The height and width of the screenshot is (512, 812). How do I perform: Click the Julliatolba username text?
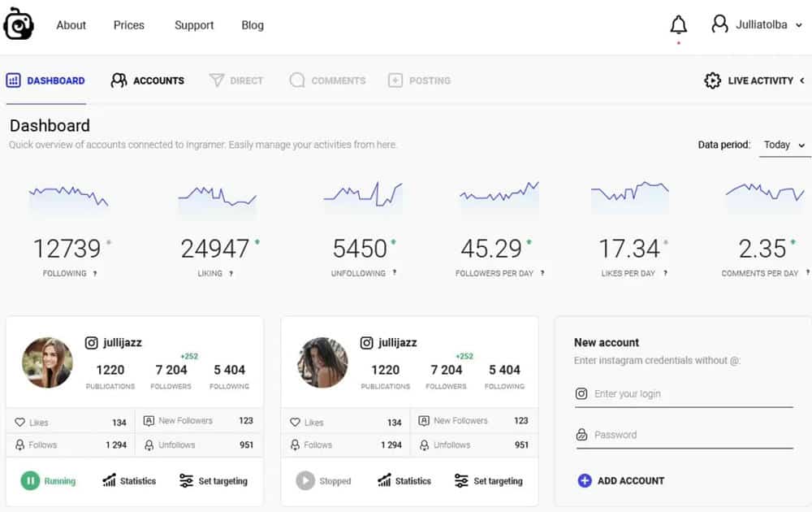pyautogui.click(x=762, y=24)
